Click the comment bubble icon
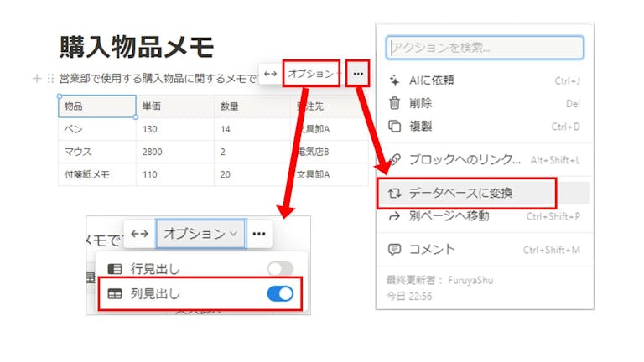The width and height of the screenshot is (644, 362). pos(394,249)
